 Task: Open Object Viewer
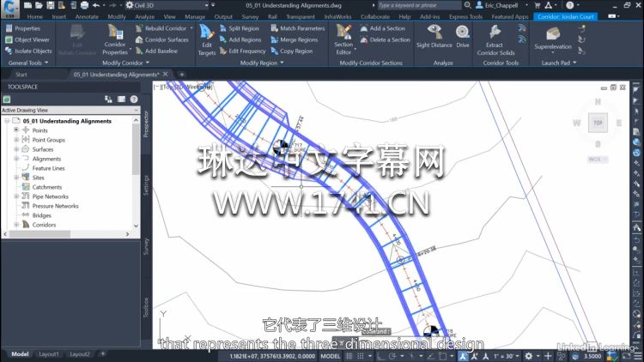click(27, 39)
